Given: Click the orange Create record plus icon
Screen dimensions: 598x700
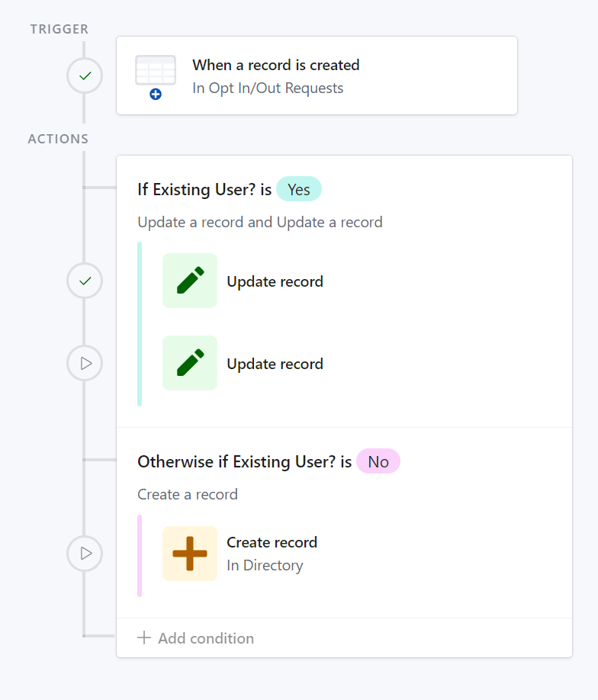Looking at the screenshot, I should [190, 554].
